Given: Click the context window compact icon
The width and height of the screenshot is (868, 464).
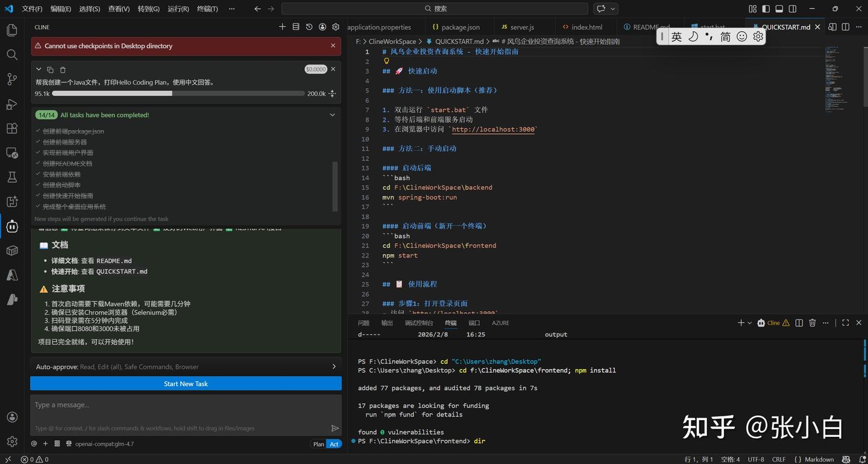Looking at the screenshot, I should coord(332,93).
